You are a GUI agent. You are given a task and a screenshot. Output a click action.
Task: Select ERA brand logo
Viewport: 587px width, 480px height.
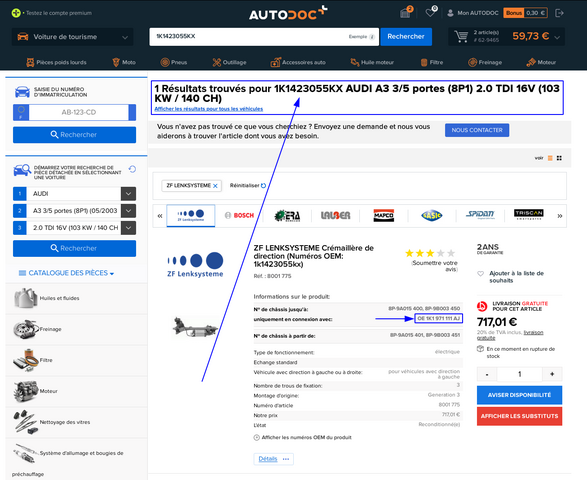[x=288, y=216]
